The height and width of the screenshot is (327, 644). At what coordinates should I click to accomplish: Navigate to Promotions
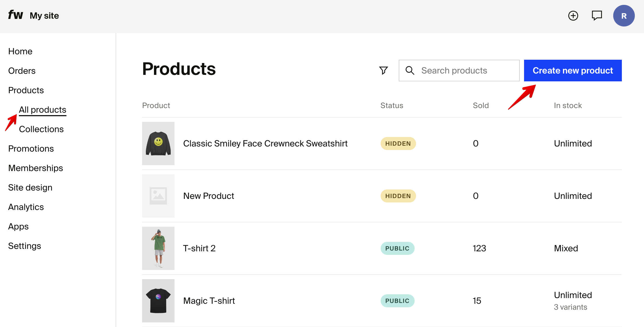coord(31,148)
